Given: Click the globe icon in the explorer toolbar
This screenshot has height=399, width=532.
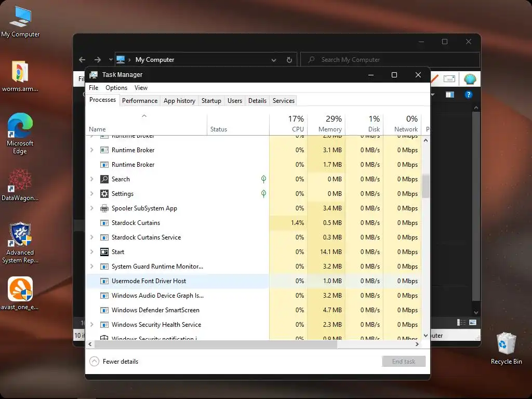Looking at the screenshot, I should click(x=470, y=79).
